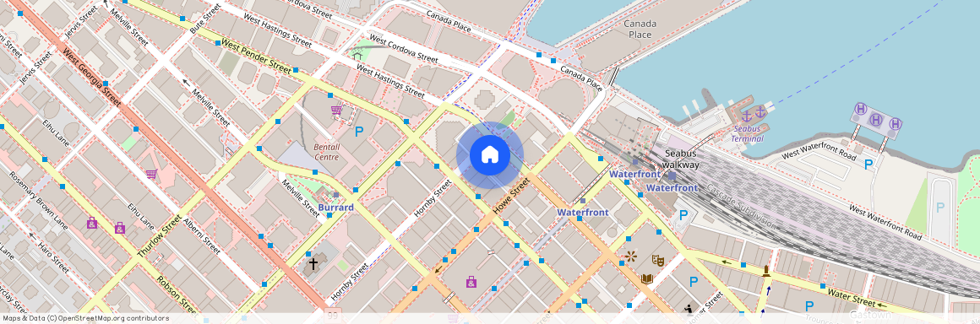
Task: Select the left anchor icon above Seabus Terminal
Action: click(746, 116)
